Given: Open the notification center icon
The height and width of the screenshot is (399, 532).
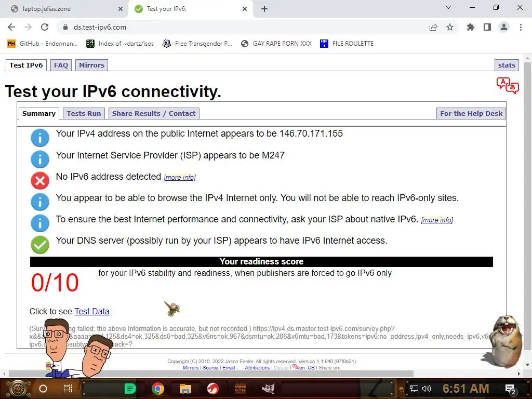Looking at the screenshot, I should pos(510,389).
